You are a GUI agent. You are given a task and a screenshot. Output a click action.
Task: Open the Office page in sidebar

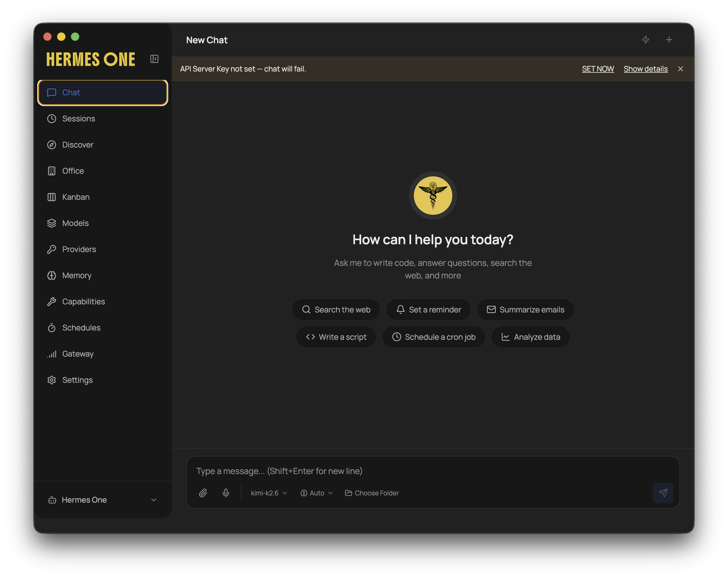click(103, 171)
